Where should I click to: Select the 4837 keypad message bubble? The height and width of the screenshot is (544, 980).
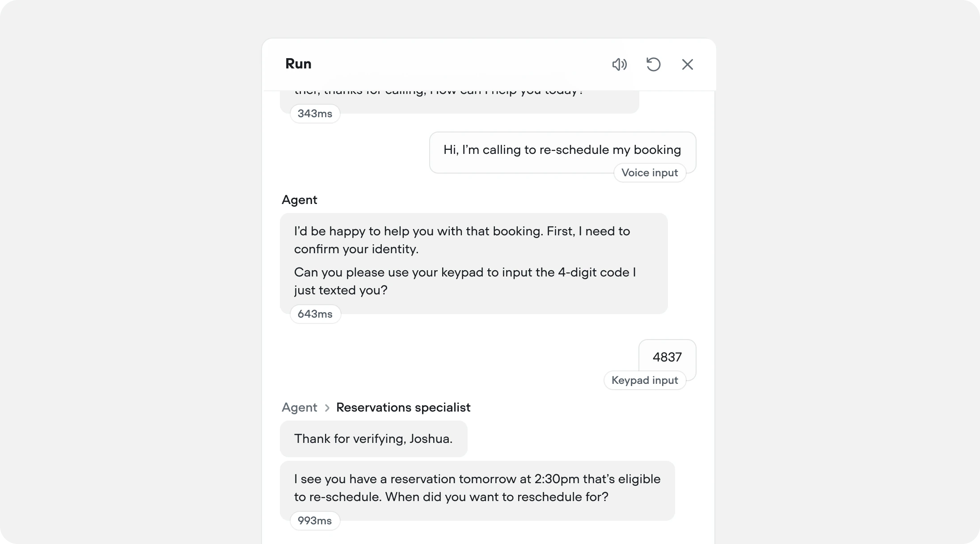coord(667,357)
